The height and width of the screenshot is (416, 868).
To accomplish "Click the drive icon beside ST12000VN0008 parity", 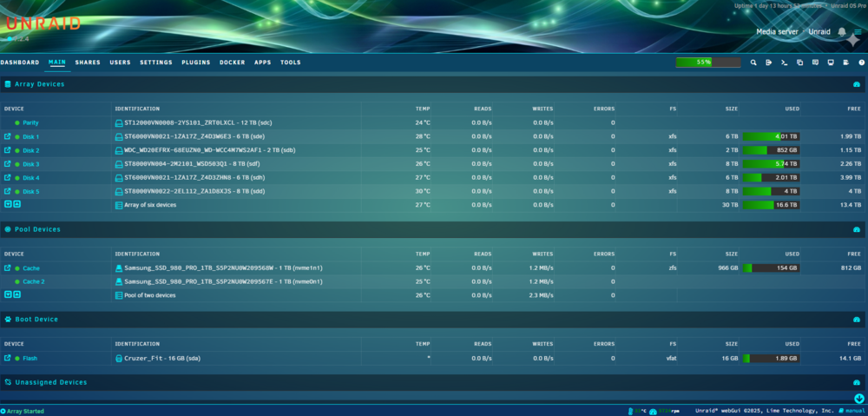I will click(x=118, y=123).
